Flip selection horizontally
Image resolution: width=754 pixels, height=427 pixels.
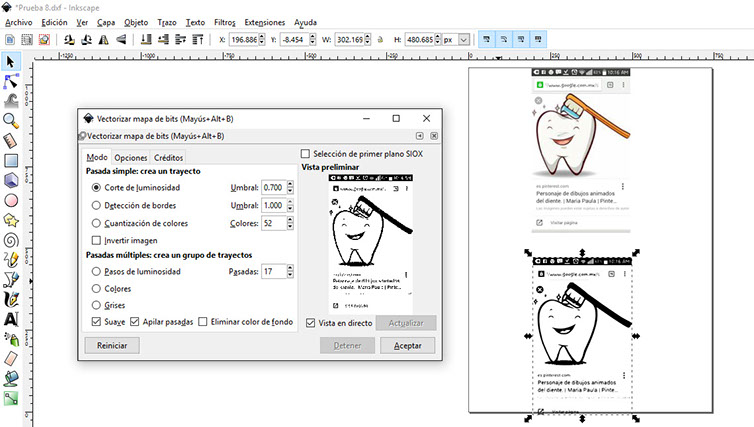pyautogui.click(x=103, y=39)
